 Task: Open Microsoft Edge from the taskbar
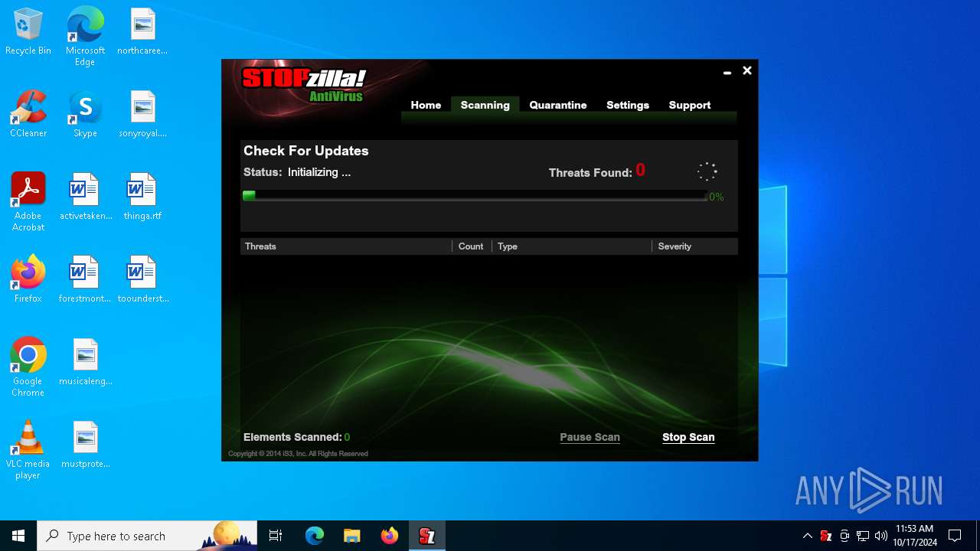click(315, 536)
